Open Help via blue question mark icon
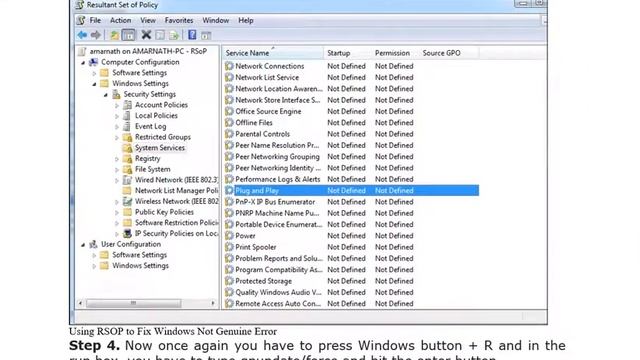This screenshot has height=360, width=640. pyautogui.click(x=192, y=35)
